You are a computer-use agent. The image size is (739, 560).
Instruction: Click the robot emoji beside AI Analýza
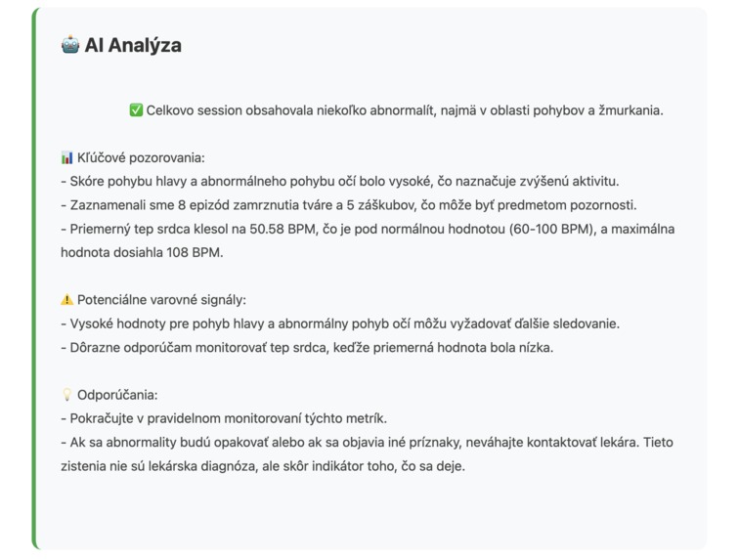click(x=69, y=45)
